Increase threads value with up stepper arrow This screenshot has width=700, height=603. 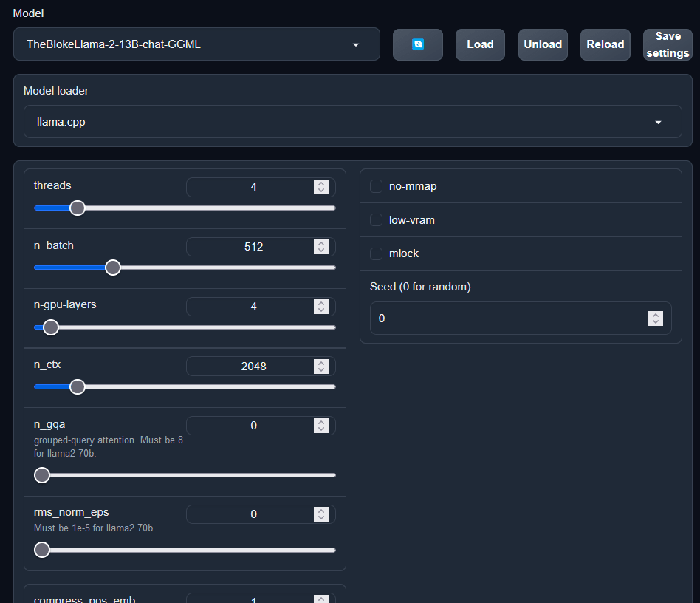[320, 184]
